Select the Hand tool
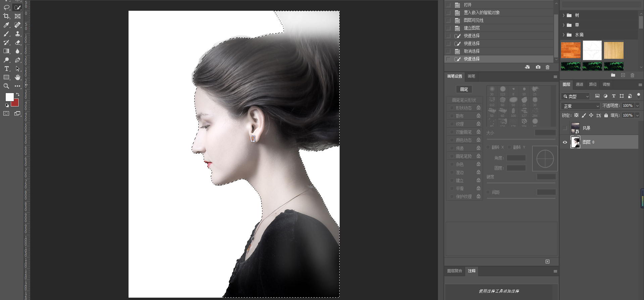Viewport: 644px width, 300px height. click(17, 77)
